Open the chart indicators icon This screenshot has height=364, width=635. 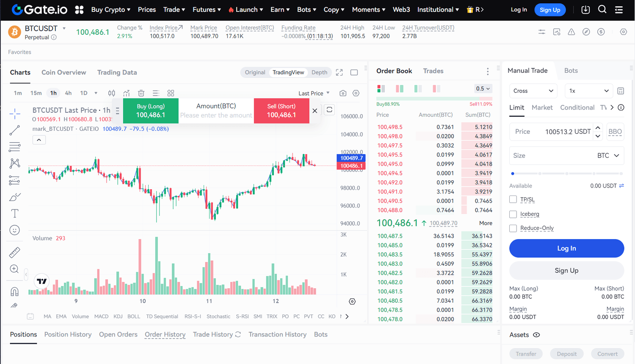[x=126, y=93]
